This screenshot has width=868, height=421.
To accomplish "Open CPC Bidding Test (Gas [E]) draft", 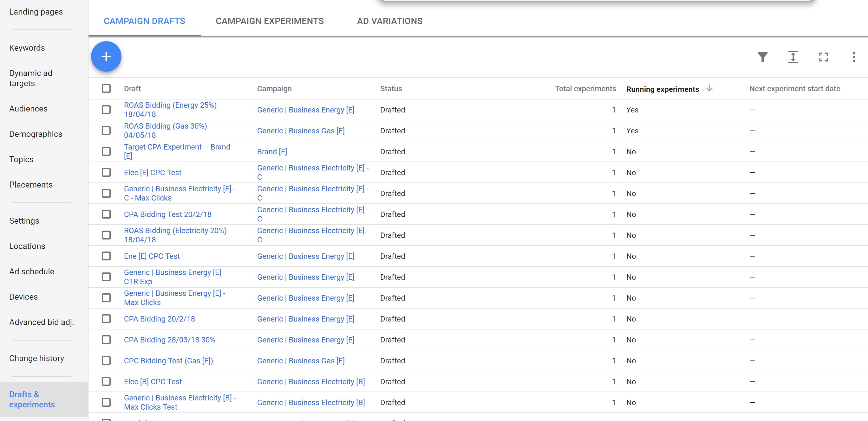I will click(x=168, y=360).
